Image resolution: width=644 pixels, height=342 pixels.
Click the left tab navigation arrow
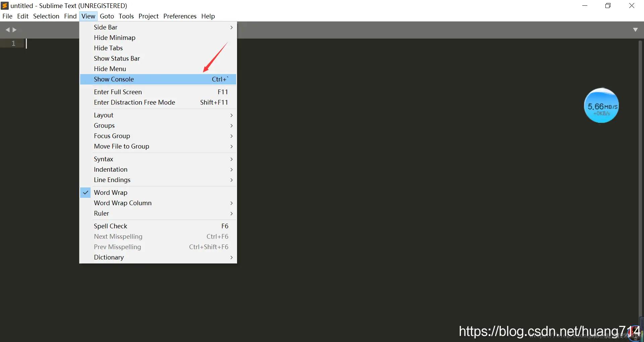(x=8, y=30)
